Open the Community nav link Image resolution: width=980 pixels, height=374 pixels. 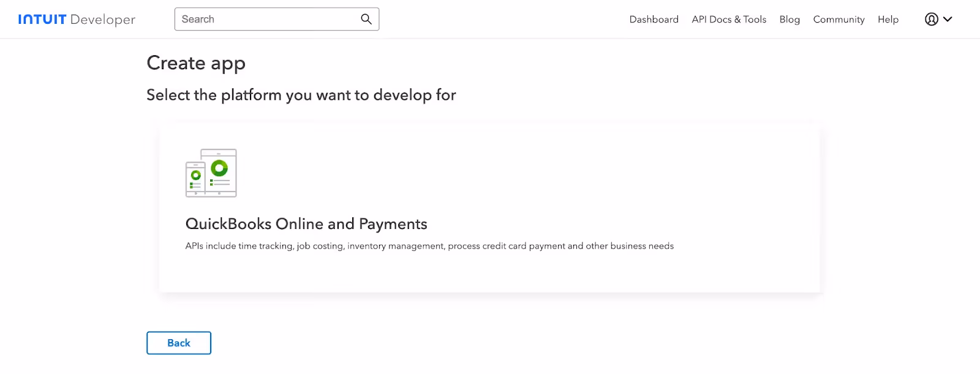pos(839,20)
